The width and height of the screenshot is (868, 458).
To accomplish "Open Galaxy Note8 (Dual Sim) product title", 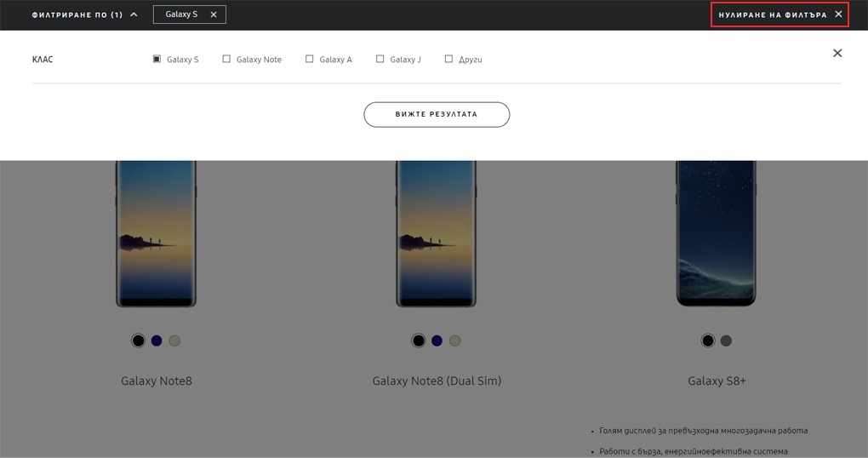I will tap(437, 381).
